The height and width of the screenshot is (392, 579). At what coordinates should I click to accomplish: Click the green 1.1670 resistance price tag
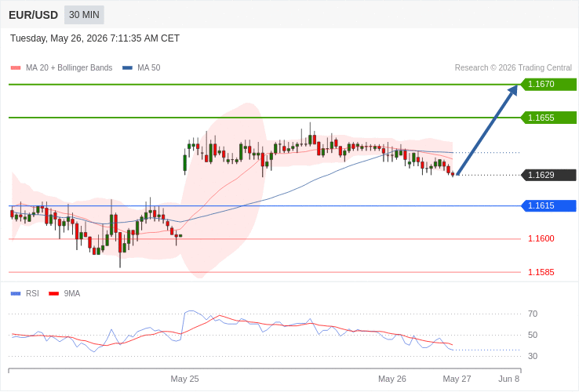(548, 84)
